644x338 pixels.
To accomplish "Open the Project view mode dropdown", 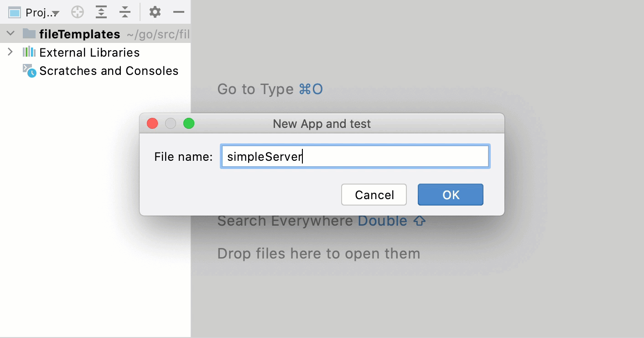I will click(x=55, y=13).
